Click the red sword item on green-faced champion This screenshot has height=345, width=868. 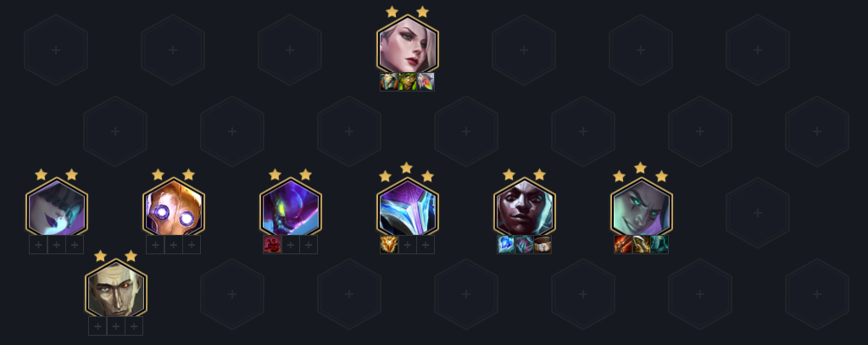[623, 244]
